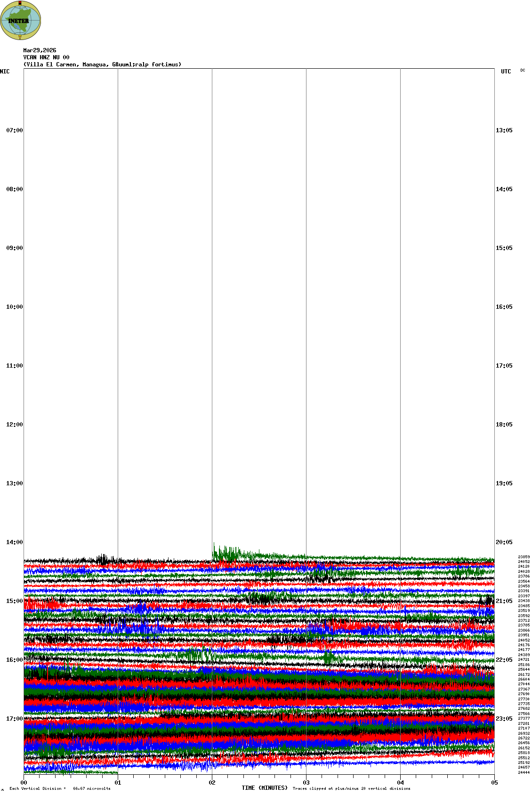Screen dimensions: 532x795
Task: Click the 23:05 UTC time marker
Action: 504,719
